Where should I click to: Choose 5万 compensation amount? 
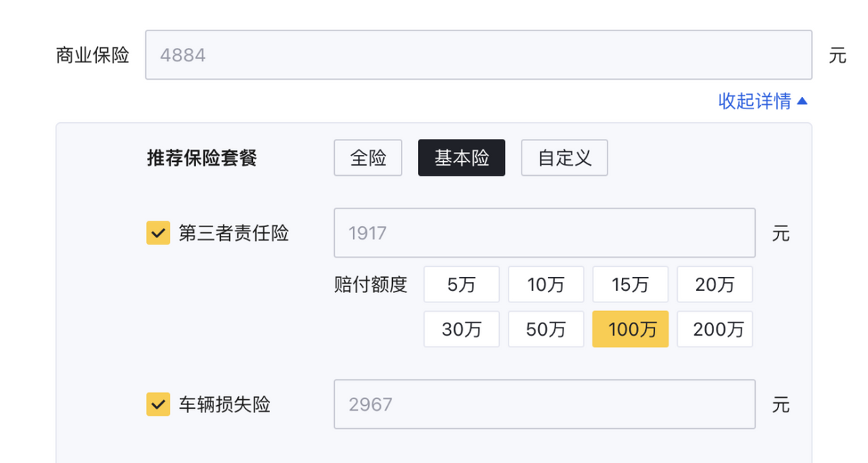pos(461,284)
